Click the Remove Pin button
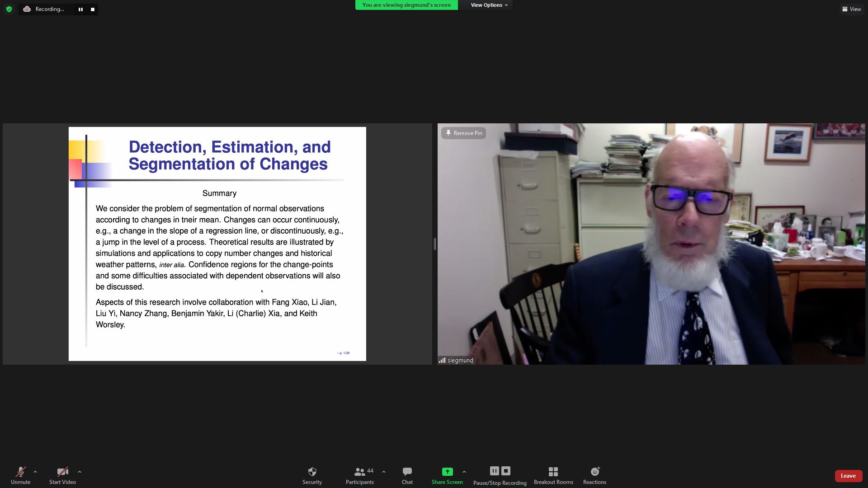The height and width of the screenshot is (488, 868). pos(463,133)
